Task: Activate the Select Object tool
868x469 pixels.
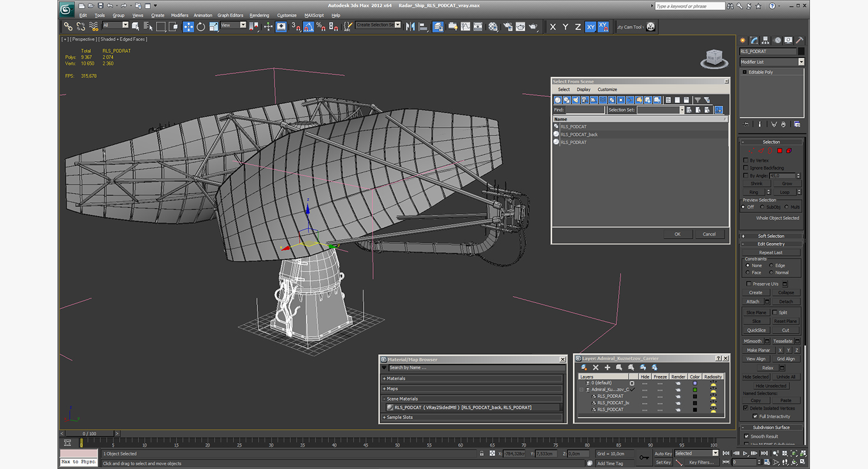Action: 135,26
